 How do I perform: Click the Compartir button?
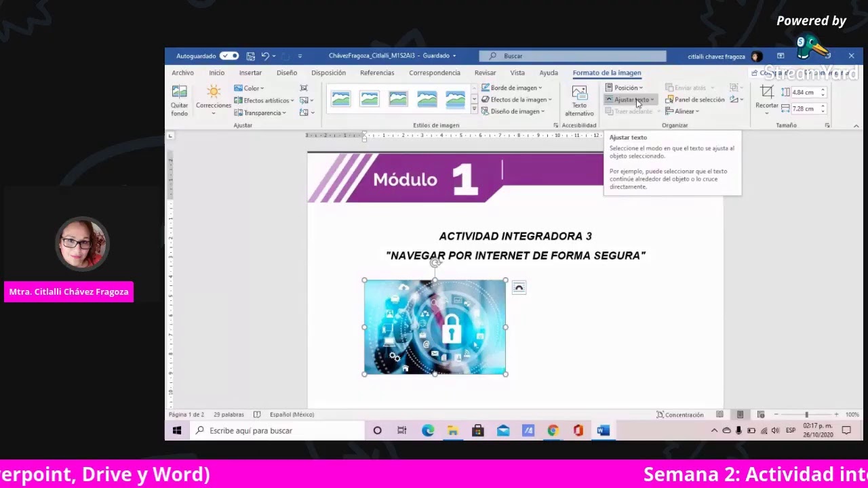click(773, 73)
